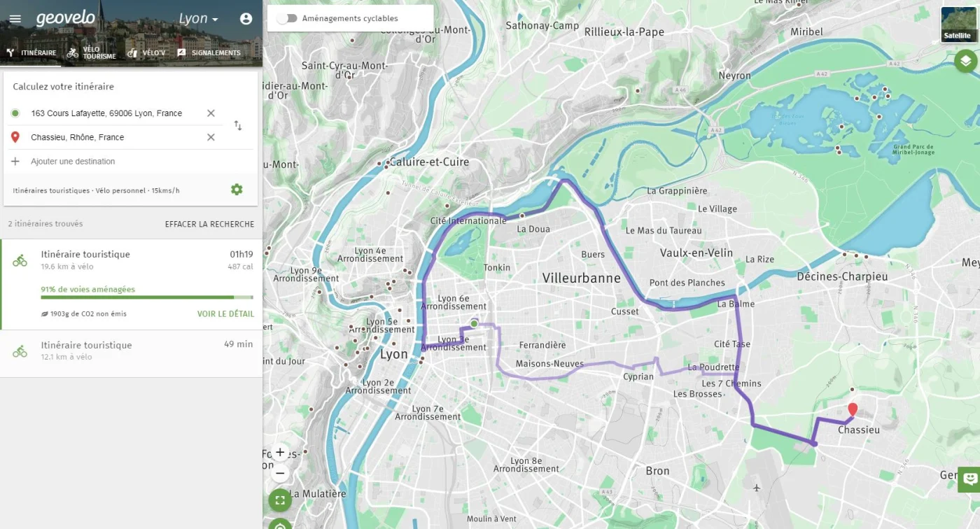Clear the Chassieu destination address

click(x=211, y=137)
